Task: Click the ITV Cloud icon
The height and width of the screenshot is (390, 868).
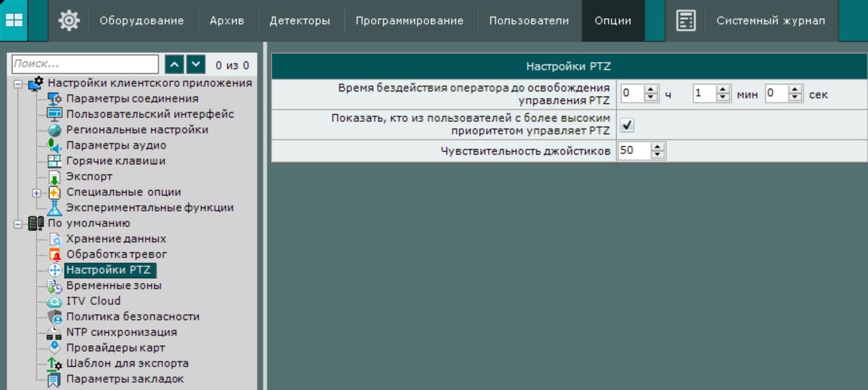Action: pos(55,302)
